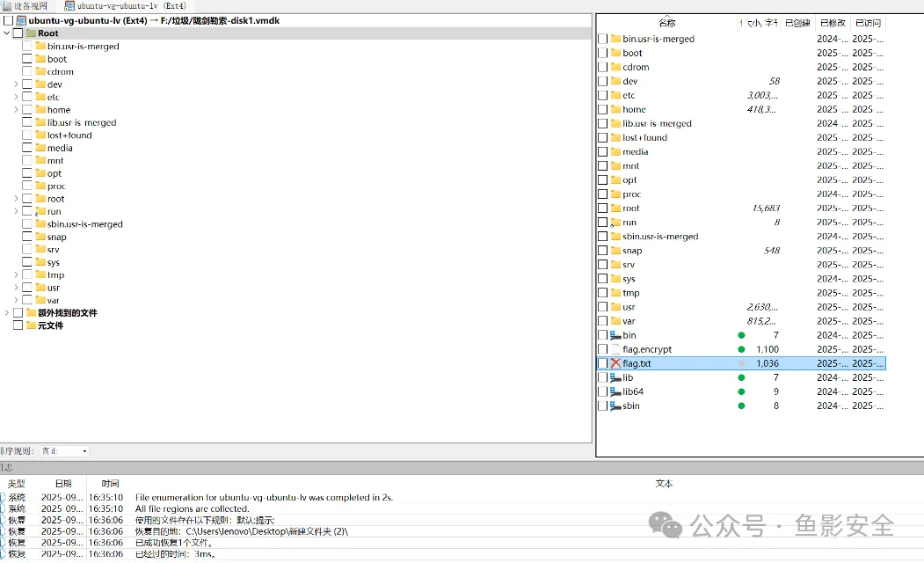Click the 元文件 folder icon in tree
This screenshot has height=563, width=924.
[x=31, y=325]
